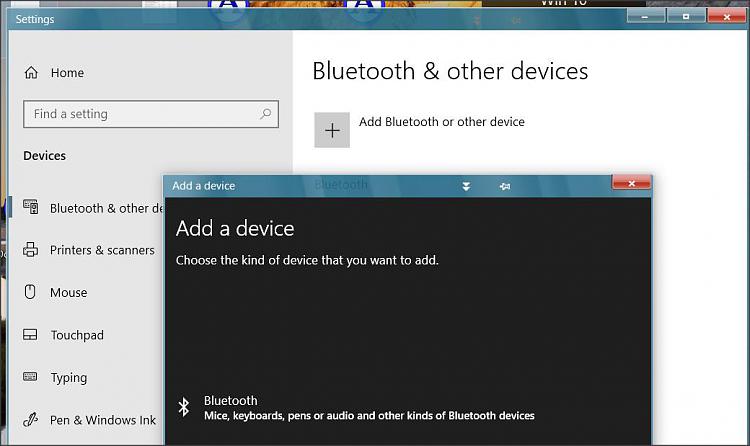The width and height of the screenshot is (750, 446).
Task: Click the Bluetooth symbol icon in dialog
Action: 184,407
